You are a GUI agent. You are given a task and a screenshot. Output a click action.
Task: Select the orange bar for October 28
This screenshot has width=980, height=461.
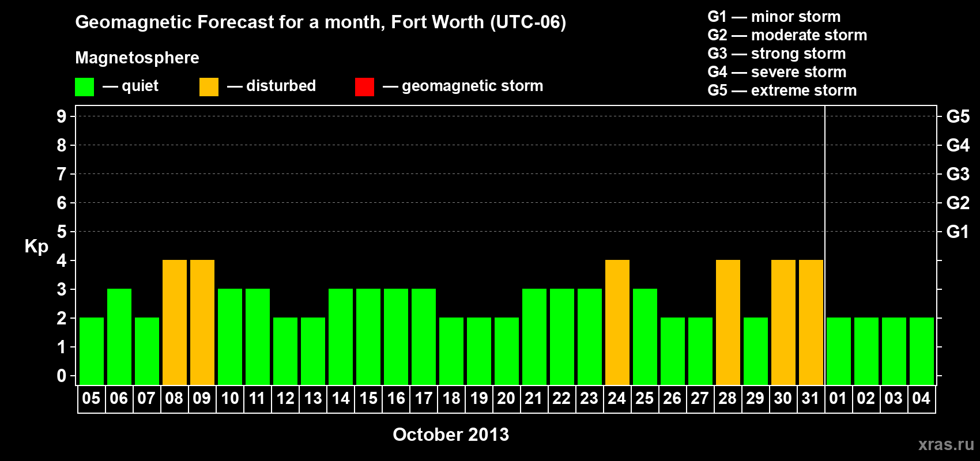tap(728, 322)
